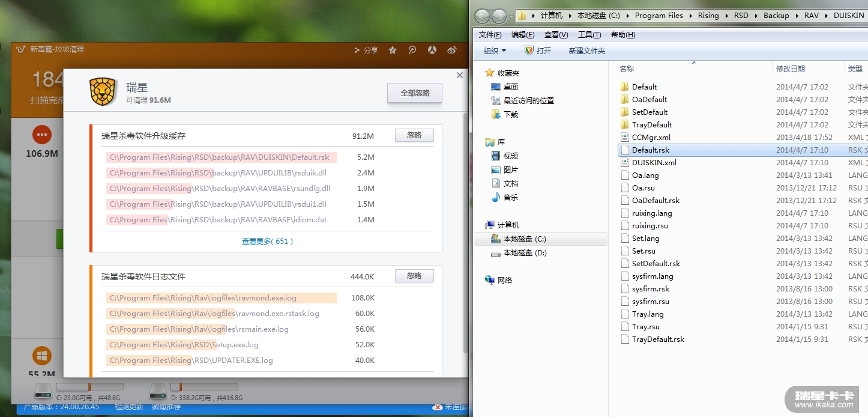Viewport: 868px width, 417px height.
Task: Open the 工具(T) menu
Action: pos(589,35)
